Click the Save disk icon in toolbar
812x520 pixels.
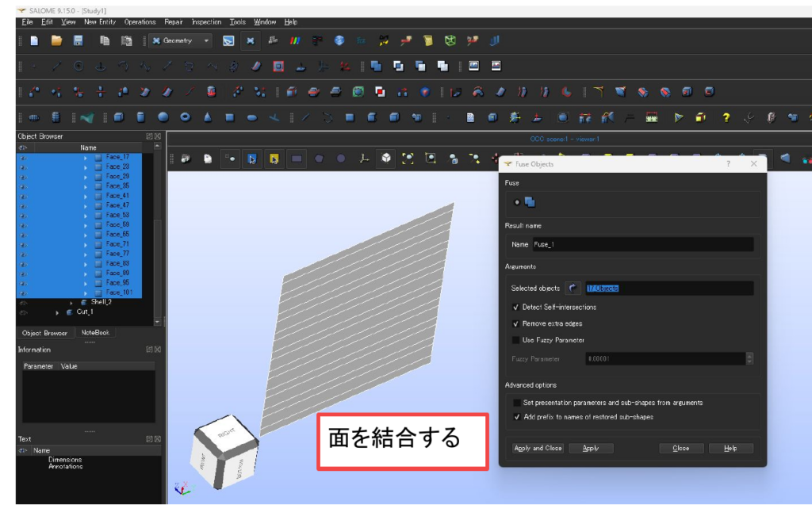coord(78,40)
